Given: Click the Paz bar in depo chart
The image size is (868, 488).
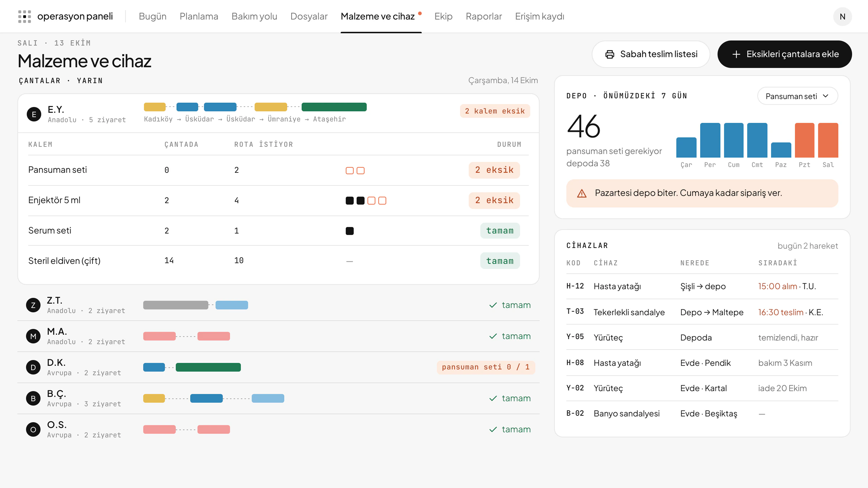Looking at the screenshot, I should [x=781, y=150].
